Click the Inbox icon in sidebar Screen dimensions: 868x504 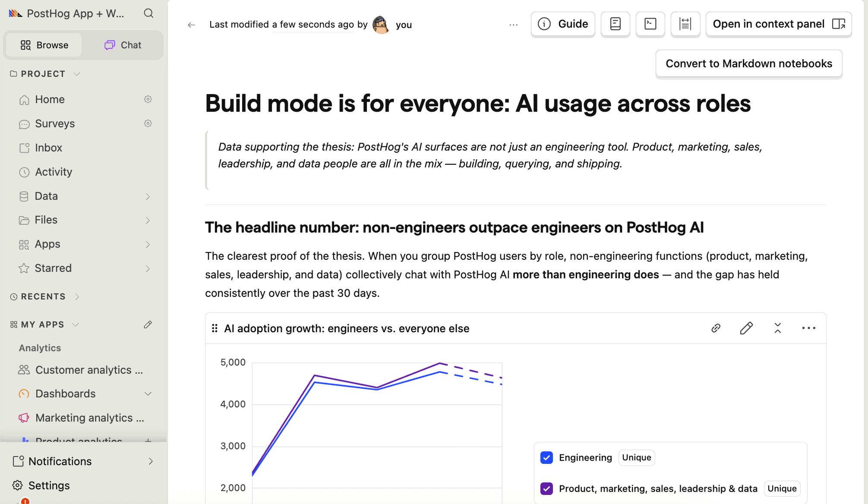point(24,148)
